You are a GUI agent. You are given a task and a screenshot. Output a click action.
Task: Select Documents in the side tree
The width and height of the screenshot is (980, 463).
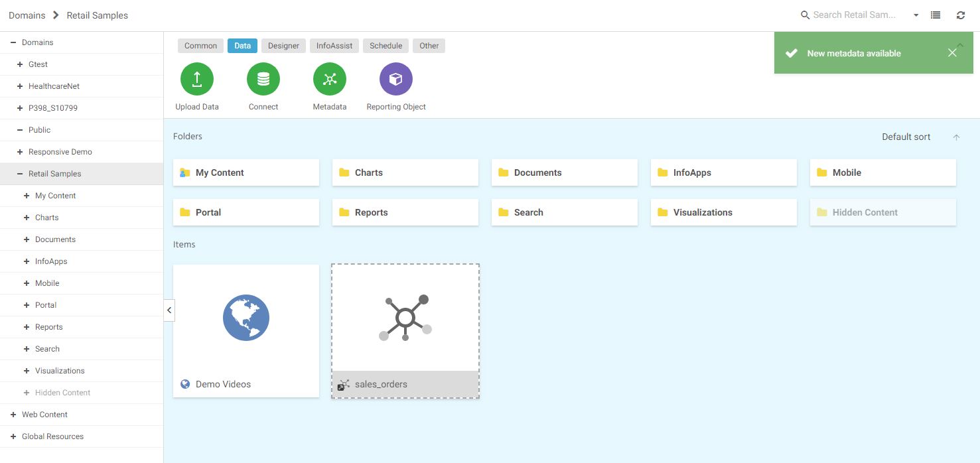[55, 239]
